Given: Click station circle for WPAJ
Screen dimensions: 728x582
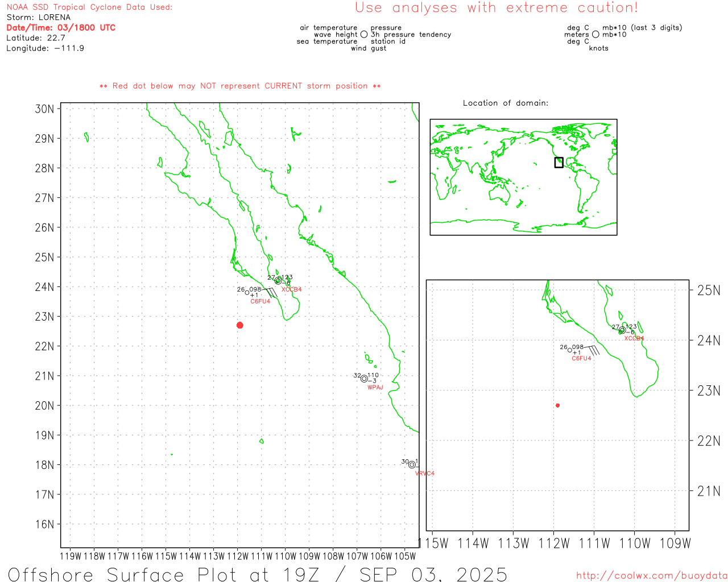Looking at the screenshot, I should (364, 379).
